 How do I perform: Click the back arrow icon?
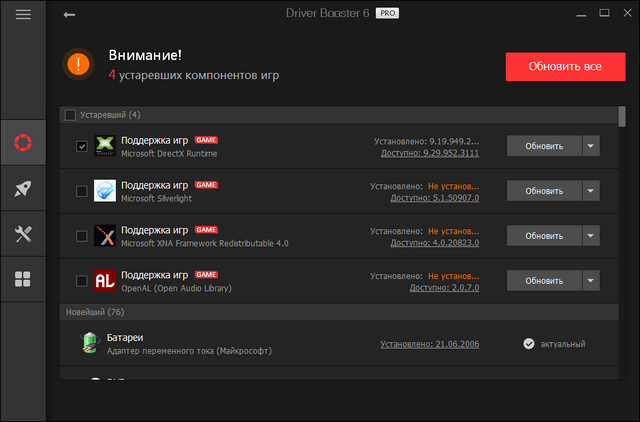click(x=69, y=15)
